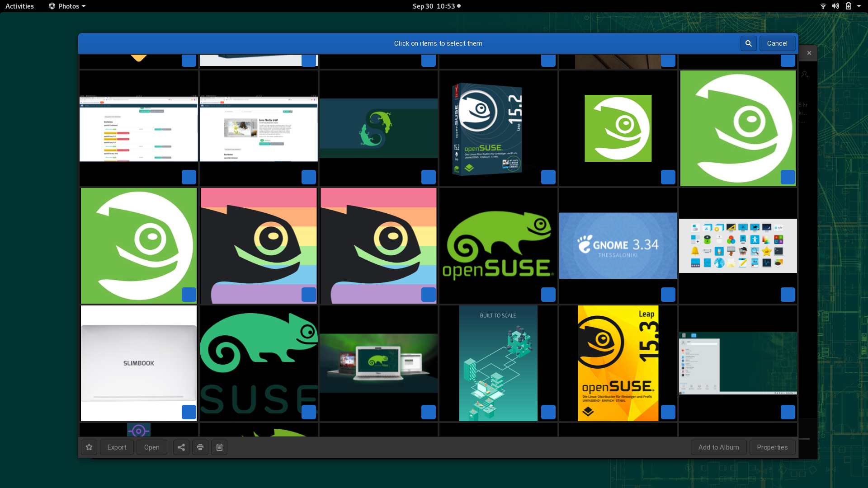This screenshot has width=868, height=488.
Task: Tick the checkbox on SLIMBOOK laptop photo
Action: 189,412
